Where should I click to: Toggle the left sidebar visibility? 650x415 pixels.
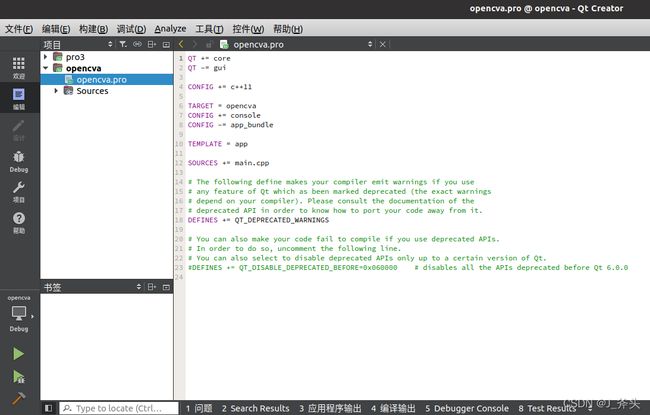tap(49, 408)
